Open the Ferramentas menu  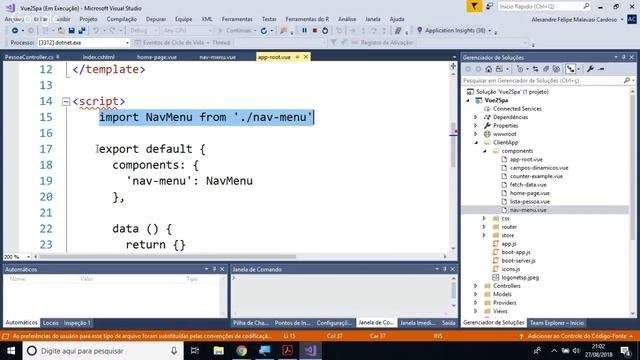[237, 19]
